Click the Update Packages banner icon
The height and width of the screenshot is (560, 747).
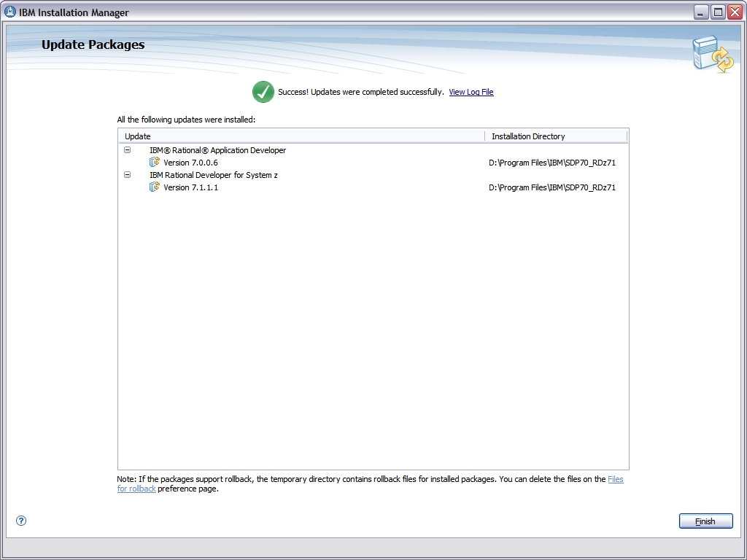[x=713, y=54]
